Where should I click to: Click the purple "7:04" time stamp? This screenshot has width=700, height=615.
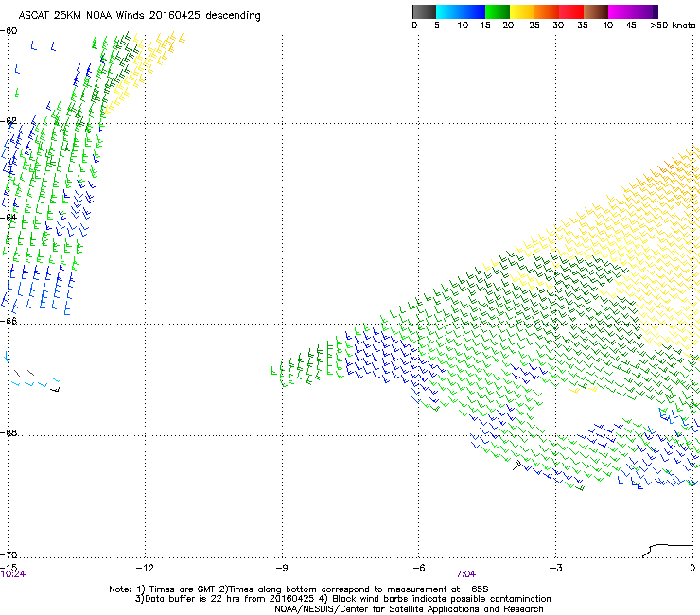point(465,574)
